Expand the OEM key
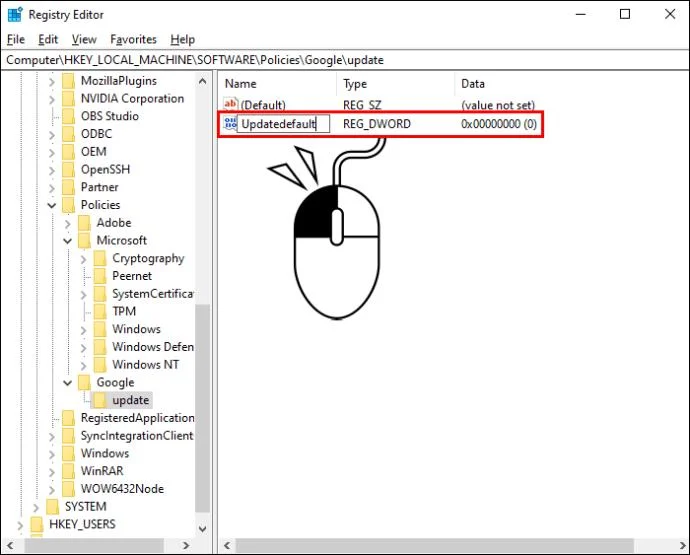The height and width of the screenshot is (555, 690). point(51,153)
